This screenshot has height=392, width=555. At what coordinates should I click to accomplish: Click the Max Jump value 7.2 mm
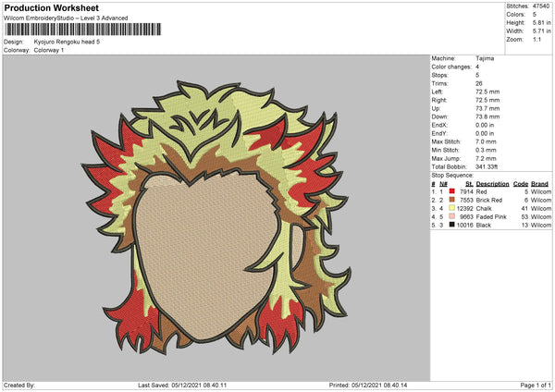[486, 158]
